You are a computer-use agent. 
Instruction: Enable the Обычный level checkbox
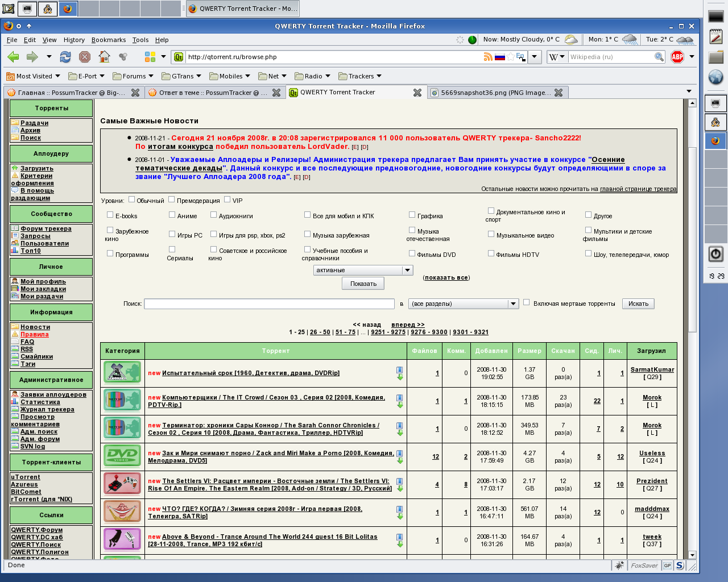point(132,199)
